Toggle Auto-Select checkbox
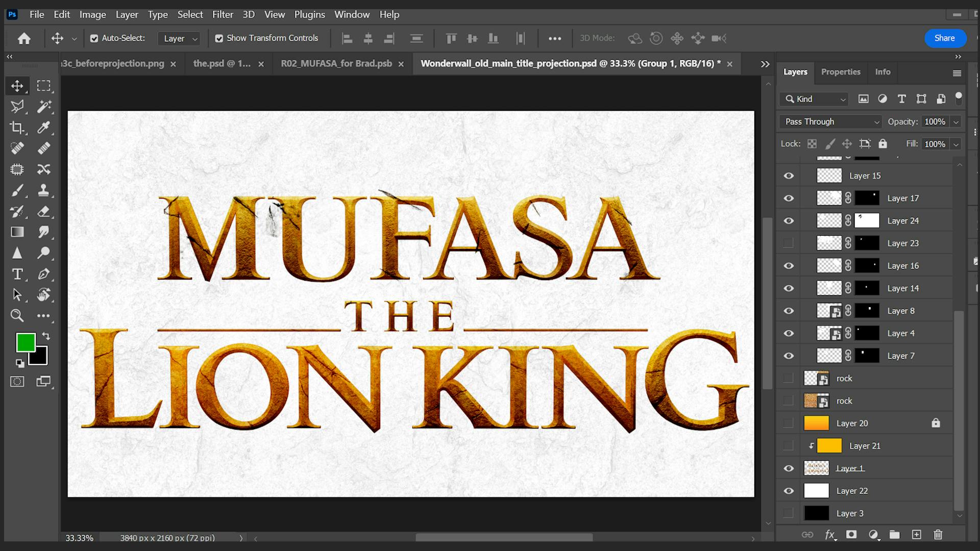The width and height of the screenshot is (980, 551). click(x=94, y=38)
